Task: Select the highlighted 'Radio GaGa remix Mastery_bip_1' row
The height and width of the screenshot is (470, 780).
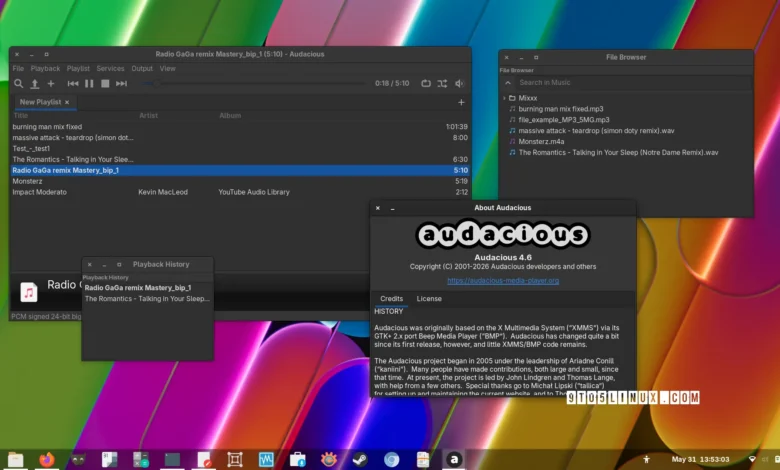Action: click(x=240, y=171)
